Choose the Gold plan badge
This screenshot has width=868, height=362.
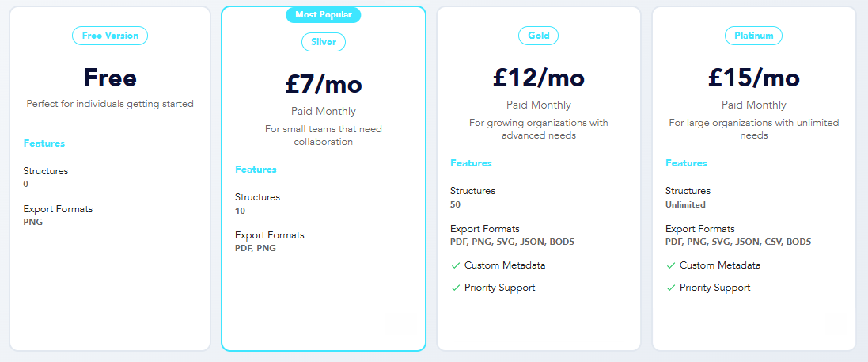tap(539, 36)
